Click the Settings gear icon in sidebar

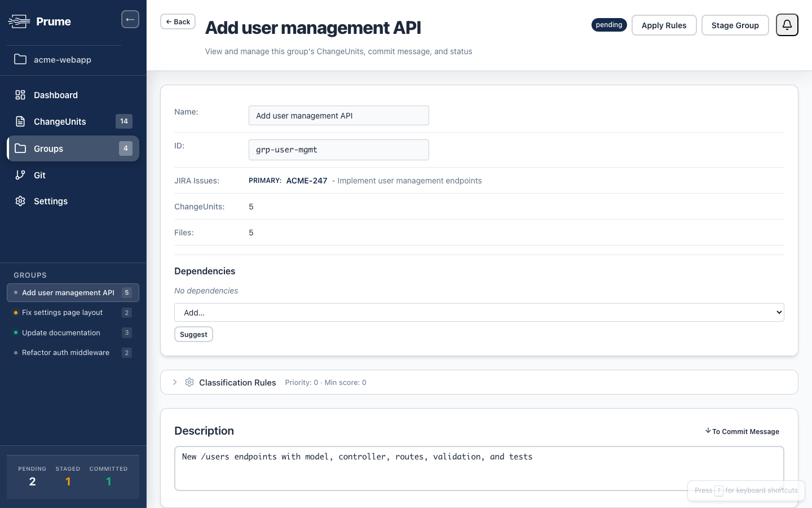(20, 201)
